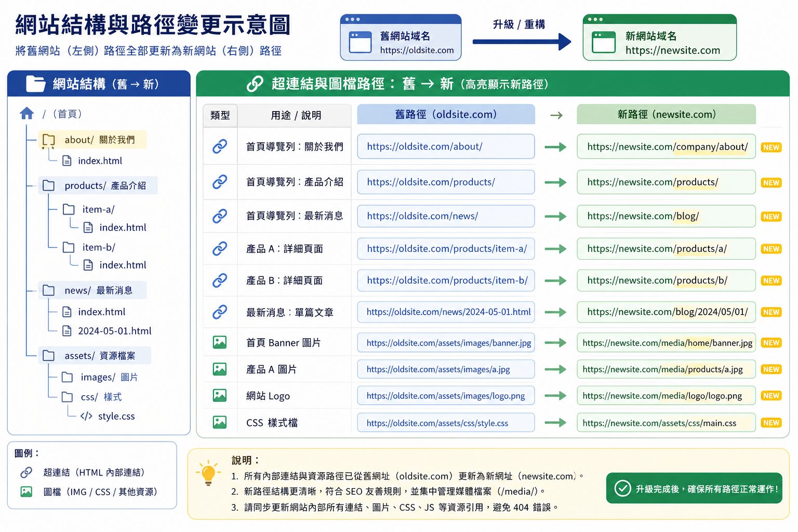Click the home icon beside 首頁

(x=26, y=113)
